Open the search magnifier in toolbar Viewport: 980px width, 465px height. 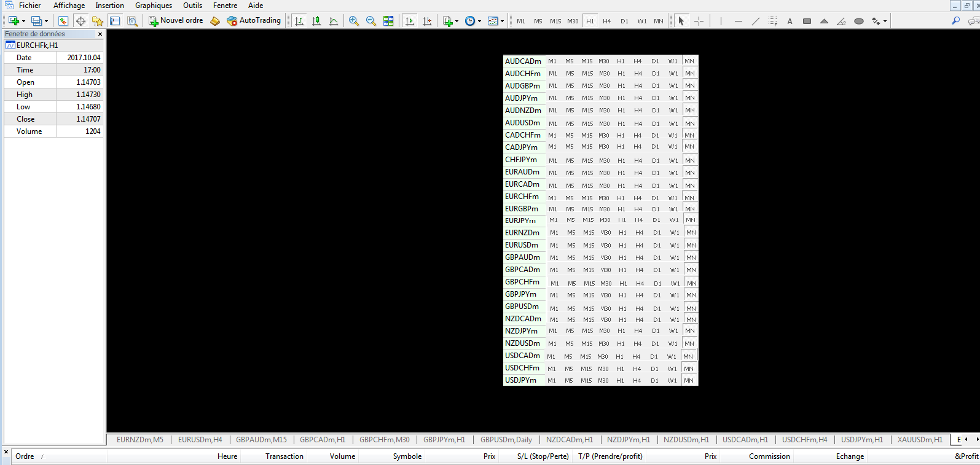pos(955,21)
